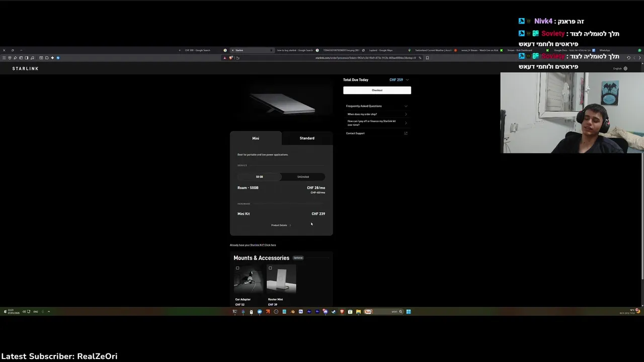Tick the Router Mini accessory checkbox

click(x=270, y=268)
